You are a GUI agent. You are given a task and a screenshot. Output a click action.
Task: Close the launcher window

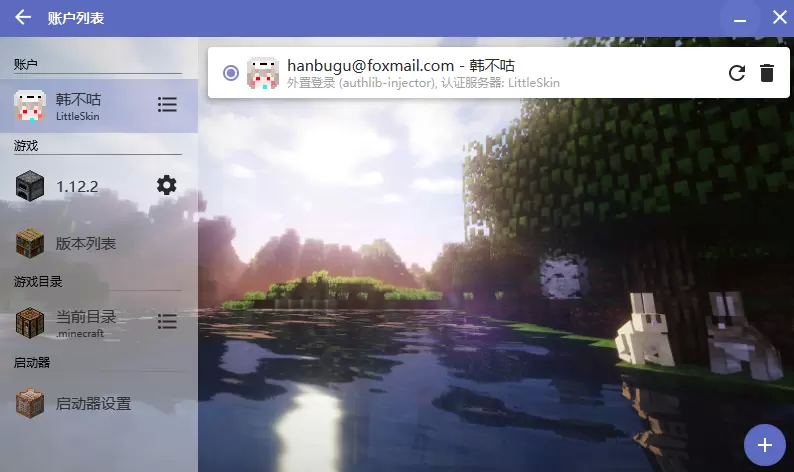point(779,17)
